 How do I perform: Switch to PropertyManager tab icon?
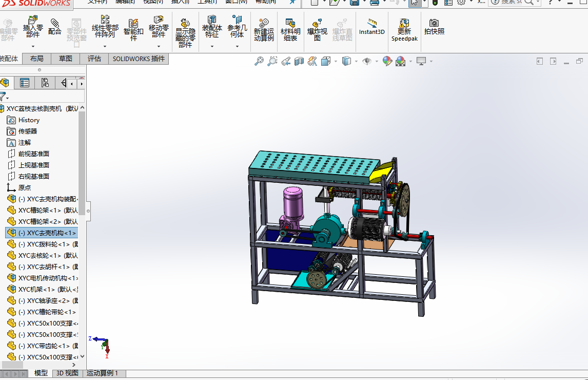pos(25,83)
